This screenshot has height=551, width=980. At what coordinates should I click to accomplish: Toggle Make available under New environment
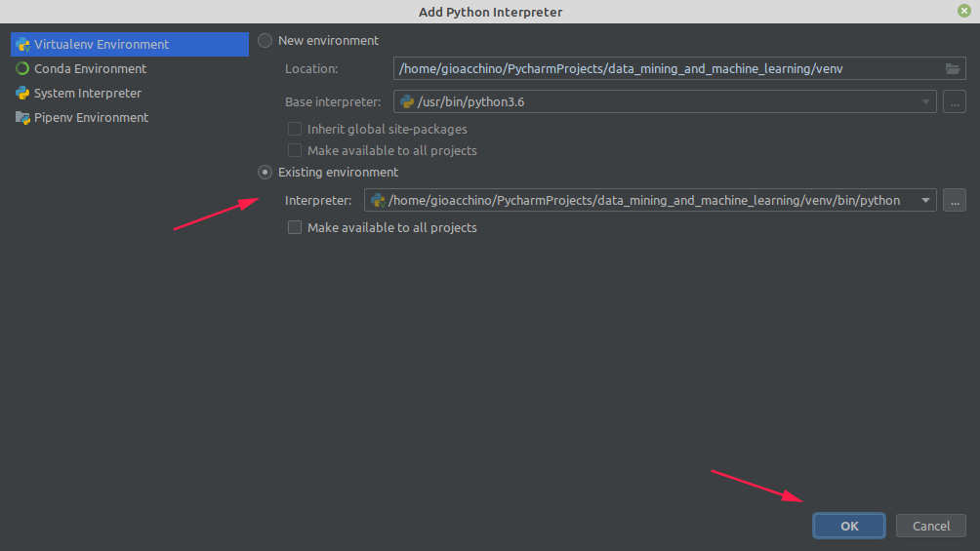295,150
